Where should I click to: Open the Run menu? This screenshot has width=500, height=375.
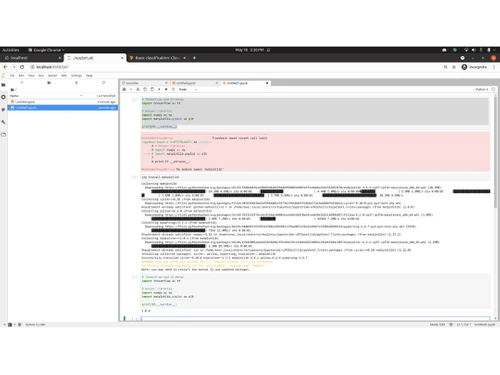[41, 76]
